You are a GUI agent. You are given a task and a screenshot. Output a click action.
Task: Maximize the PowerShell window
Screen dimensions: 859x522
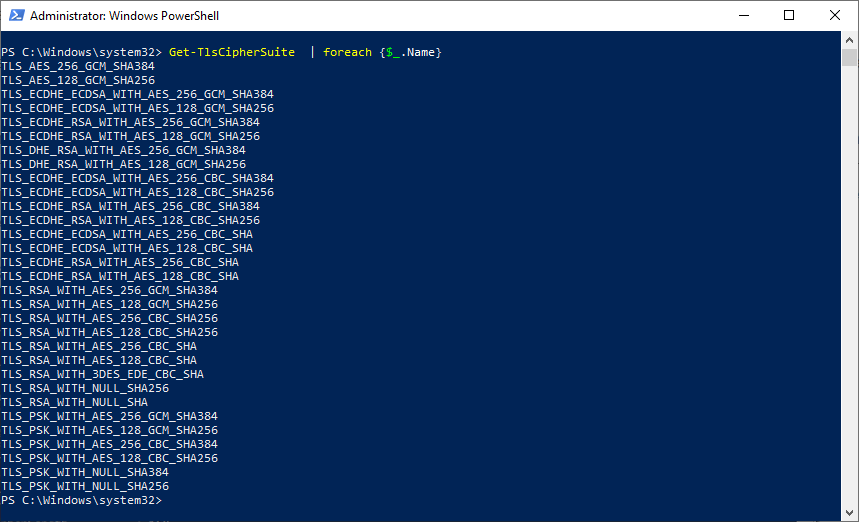[x=789, y=16]
